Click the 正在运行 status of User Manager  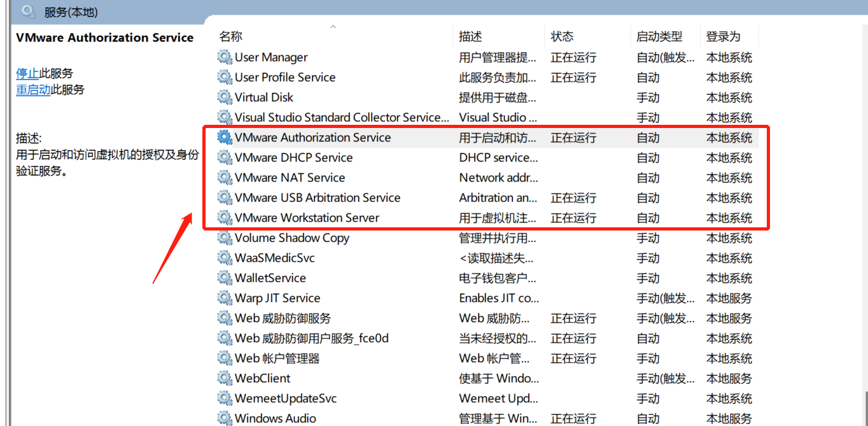[x=573, y=57]
